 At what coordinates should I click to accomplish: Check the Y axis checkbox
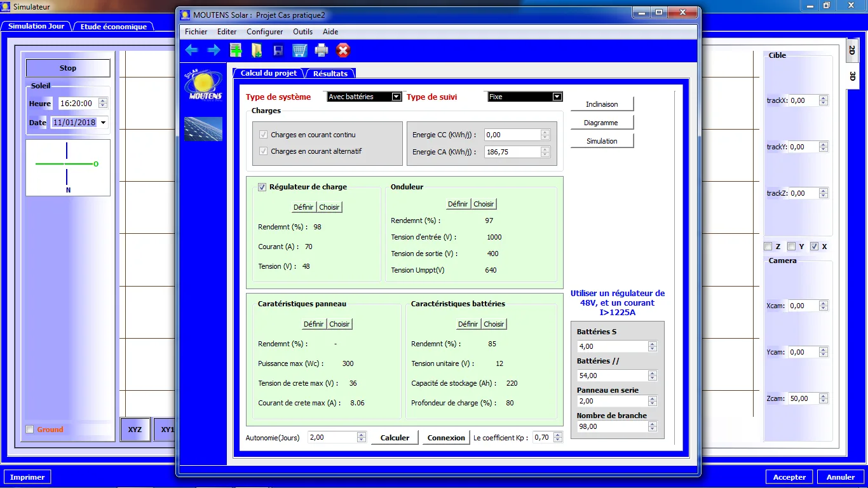(x=791, y=247)
